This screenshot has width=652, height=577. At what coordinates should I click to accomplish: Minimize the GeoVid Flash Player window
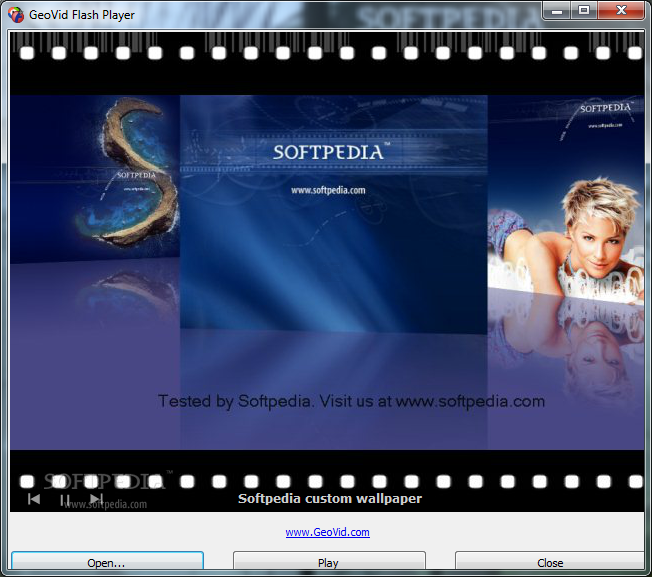(x=556, y=10)
